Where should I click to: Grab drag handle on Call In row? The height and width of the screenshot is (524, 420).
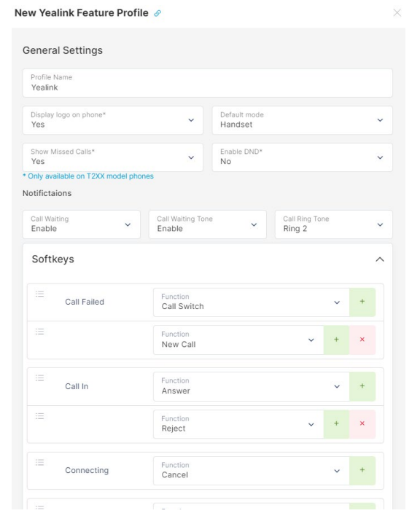[x=40, y=378]
